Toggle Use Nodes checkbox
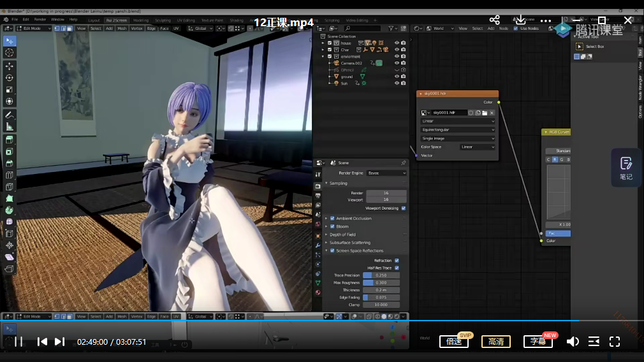This screenshot has width=644, height=362. pos(515,28)
